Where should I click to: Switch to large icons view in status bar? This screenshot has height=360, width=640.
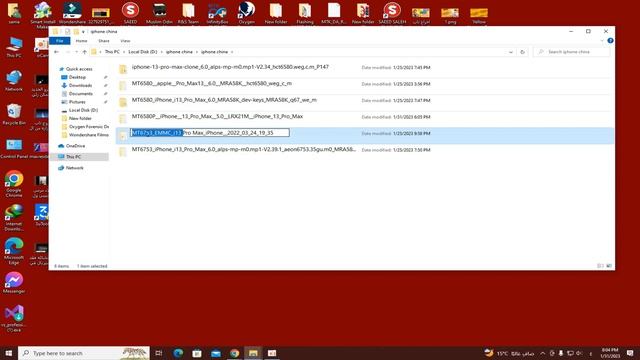(609, 266)
